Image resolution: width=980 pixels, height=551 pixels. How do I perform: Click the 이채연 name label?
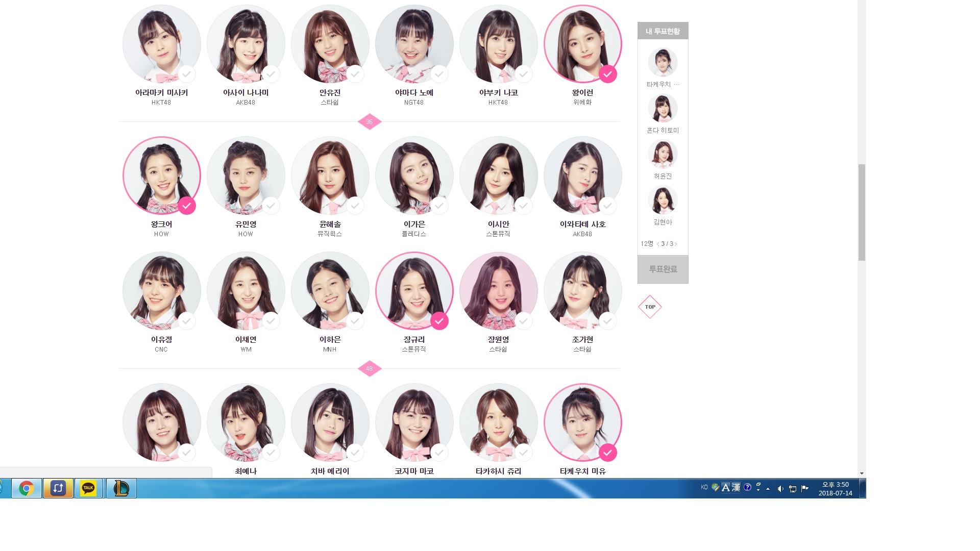click(x=246, y=339)
